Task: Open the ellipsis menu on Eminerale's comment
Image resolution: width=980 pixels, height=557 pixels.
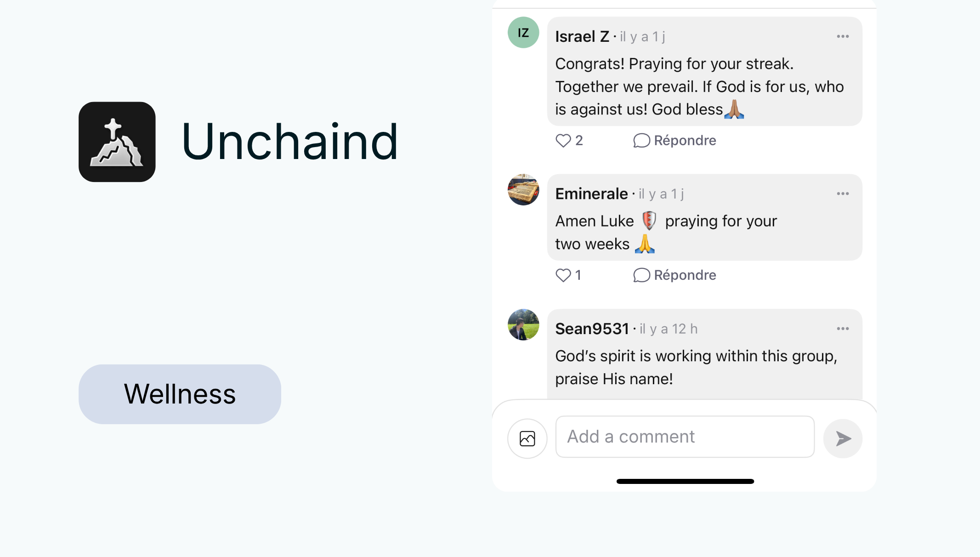Action: (842, 193)
